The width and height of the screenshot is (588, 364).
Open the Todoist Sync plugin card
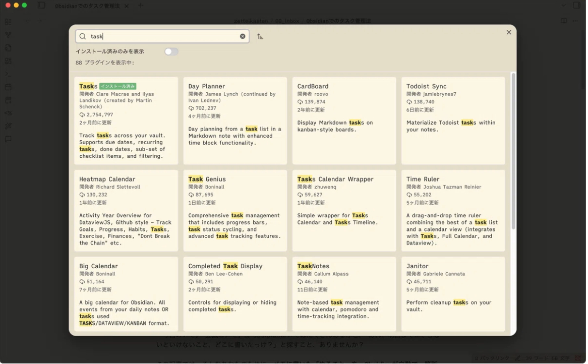click(x=453, y=120)
